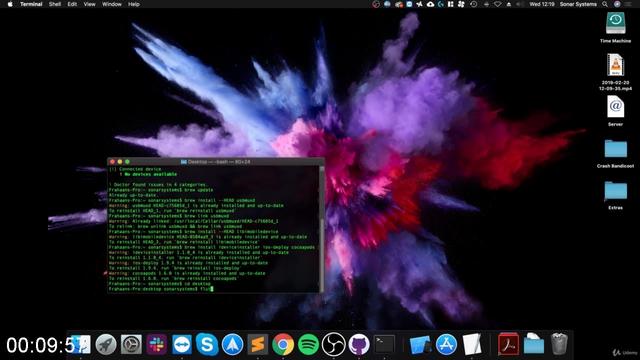This screenshot has width=640, height=360.
Task: Close the Terminal window with red button
Action: (x=113, y=162)
